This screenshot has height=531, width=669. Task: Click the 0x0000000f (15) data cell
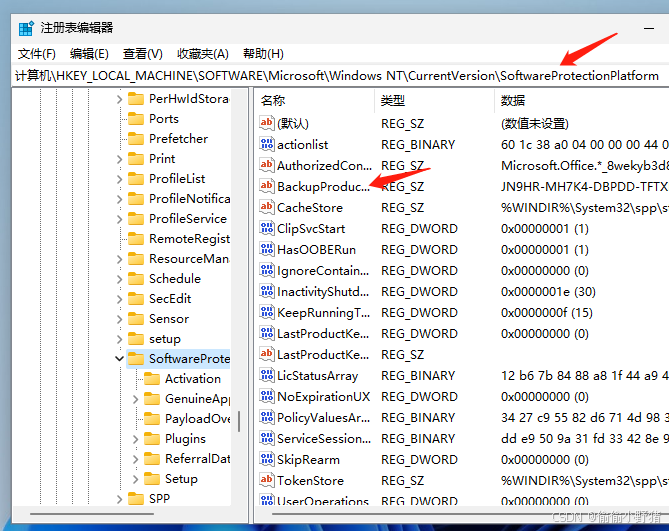point(547,313)
